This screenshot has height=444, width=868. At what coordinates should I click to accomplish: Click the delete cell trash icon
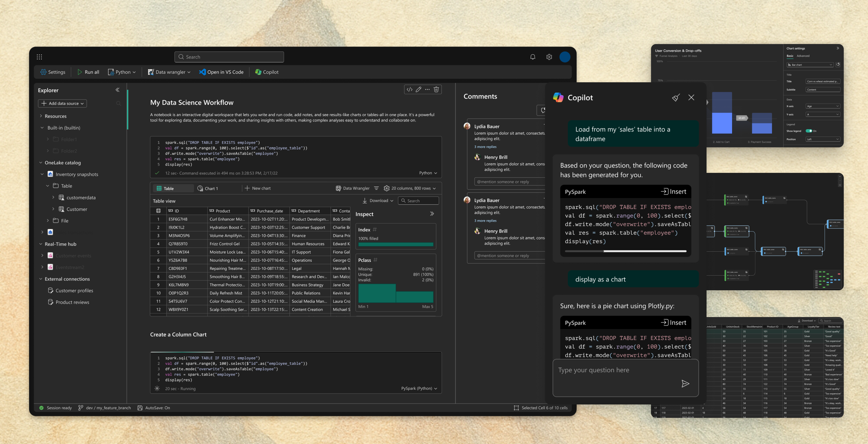[x=436, y=89]
